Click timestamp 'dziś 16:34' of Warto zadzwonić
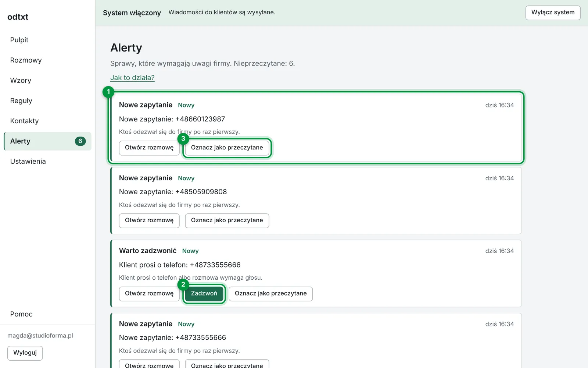The height and width of the screenshot is (368, 588). point(499,251)
